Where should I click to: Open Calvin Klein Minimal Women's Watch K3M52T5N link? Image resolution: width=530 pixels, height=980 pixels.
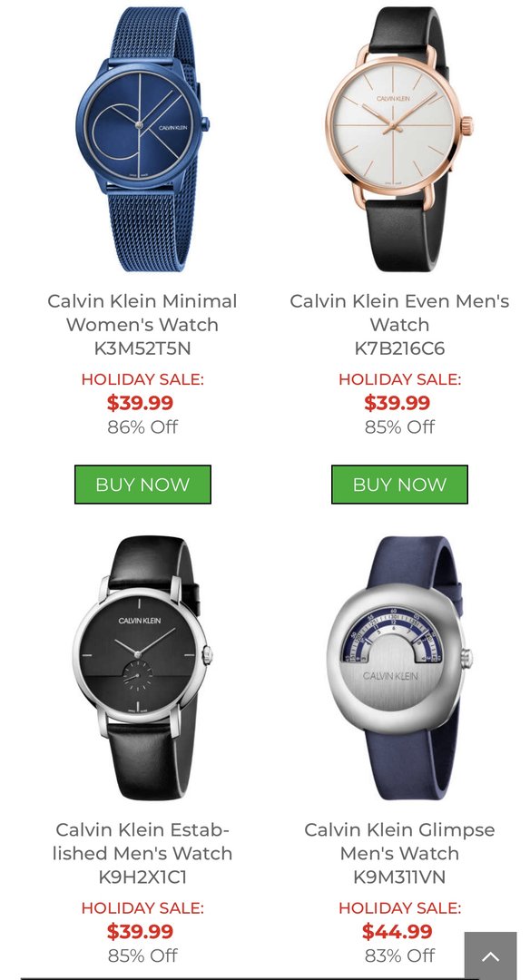(x=142, y=324)
